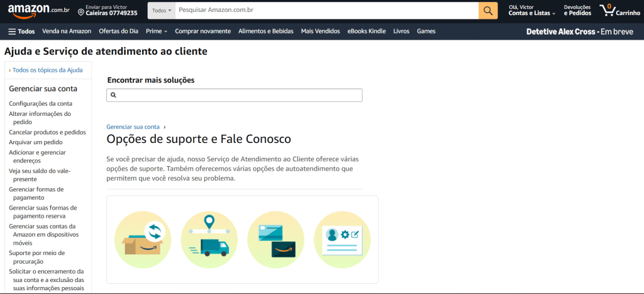
Task: Click the Amazon.com.br logo
Action: pyautogui.click(x=38, y=11)
